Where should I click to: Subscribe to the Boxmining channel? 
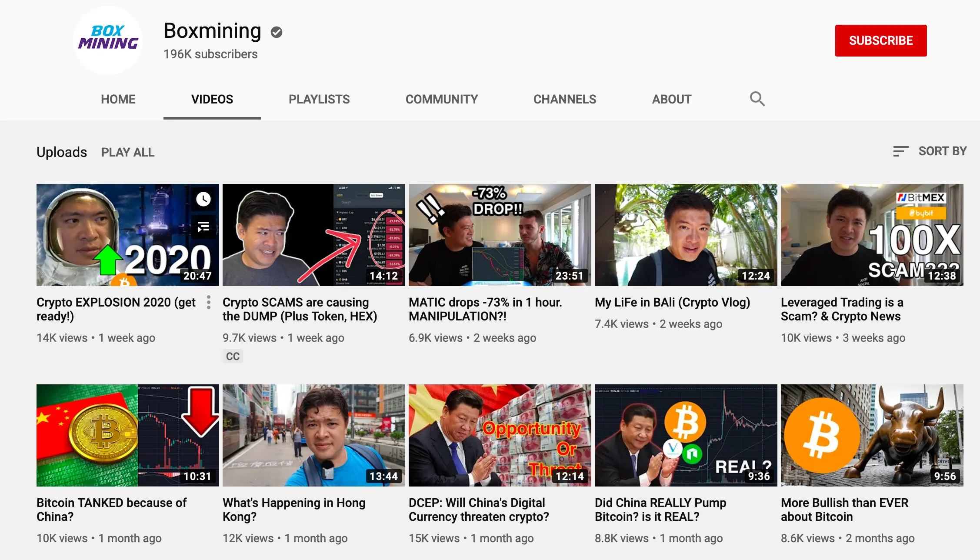tap(881, 40)
